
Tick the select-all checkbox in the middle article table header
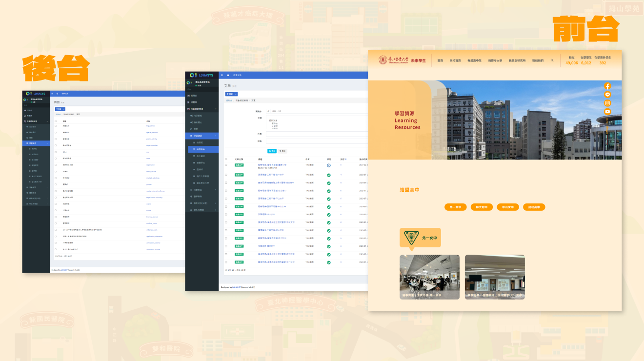tap(226, 159)
